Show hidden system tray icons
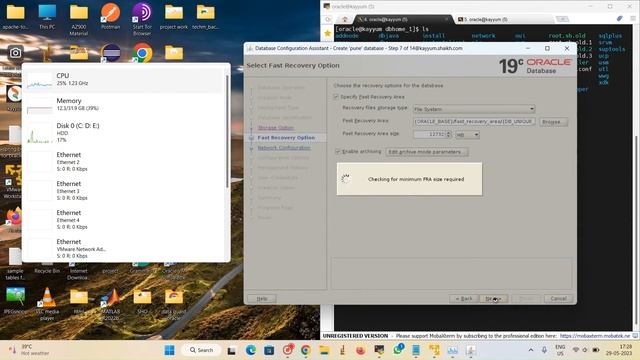This screenshot has width=640, height=360. [530, 350]
